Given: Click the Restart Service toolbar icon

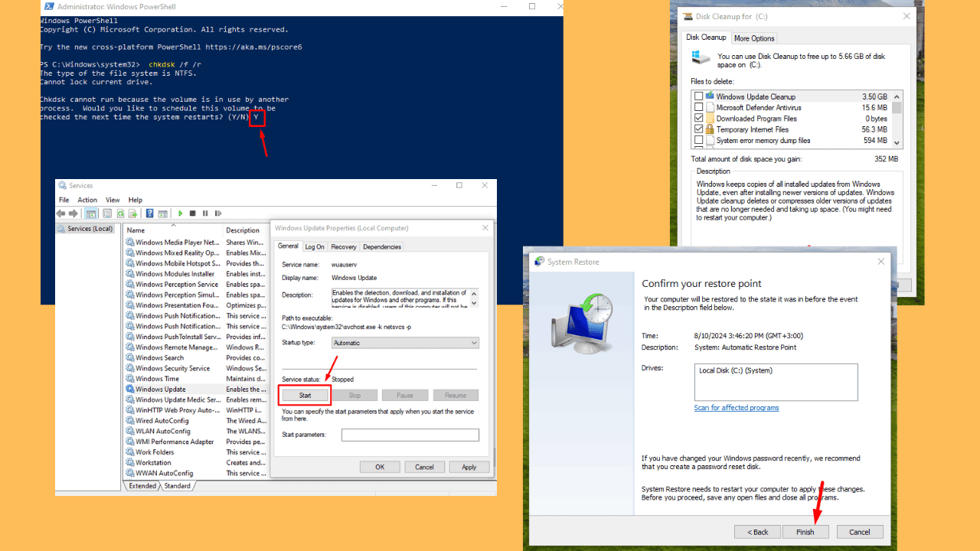Looking at the screenshot, I should point(217,214).
